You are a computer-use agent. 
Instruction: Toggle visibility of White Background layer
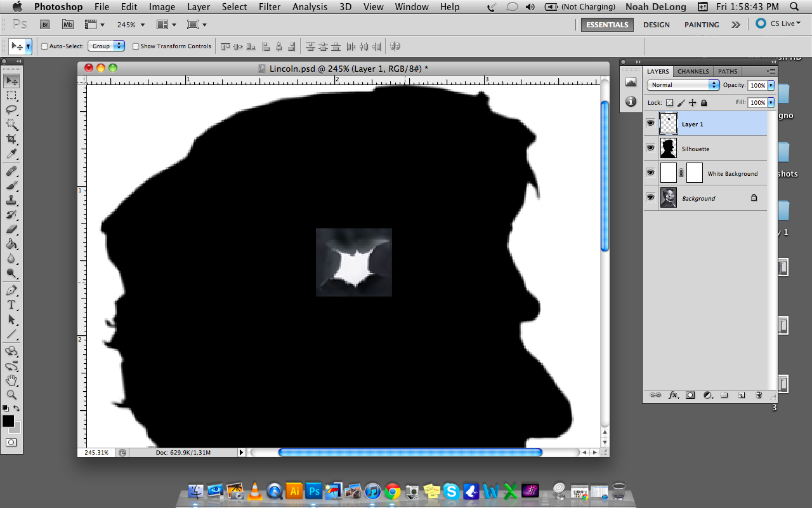coord(650,173)
